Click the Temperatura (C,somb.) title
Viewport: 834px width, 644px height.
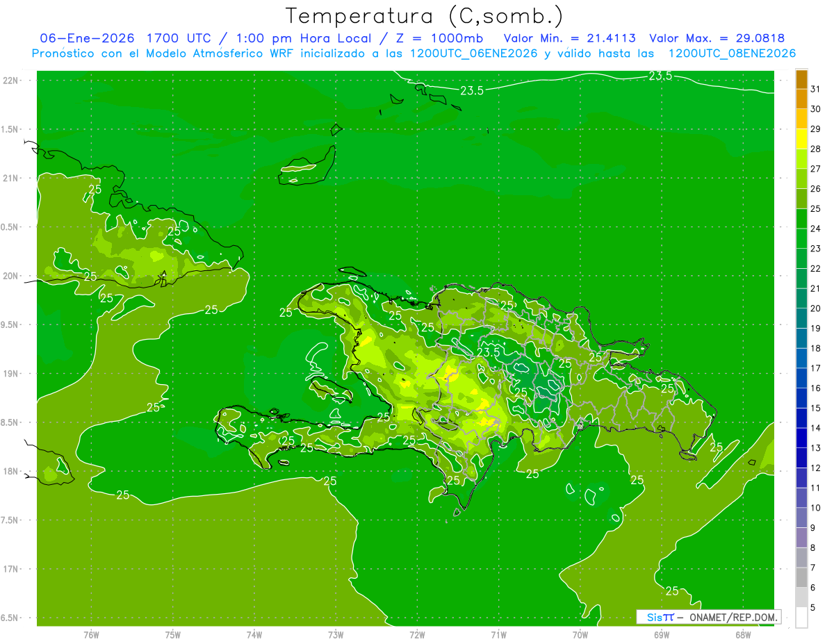point(424,16)
